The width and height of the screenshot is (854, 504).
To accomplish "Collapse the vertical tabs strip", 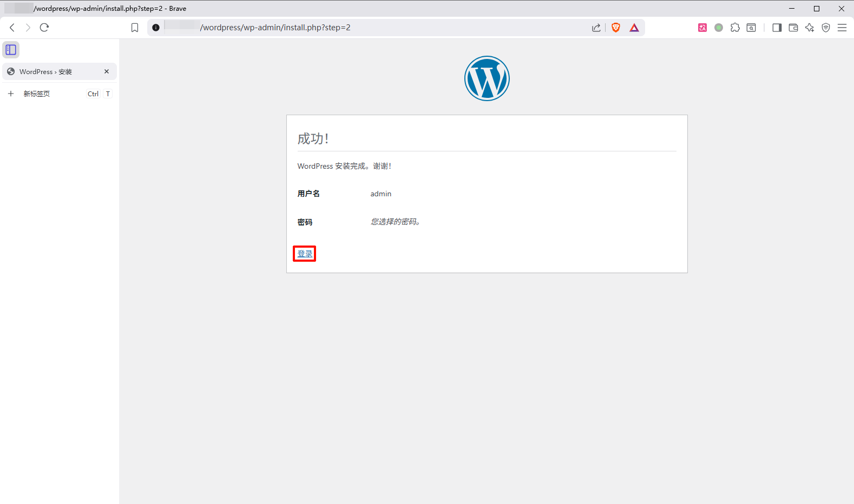I will [11, 50].
